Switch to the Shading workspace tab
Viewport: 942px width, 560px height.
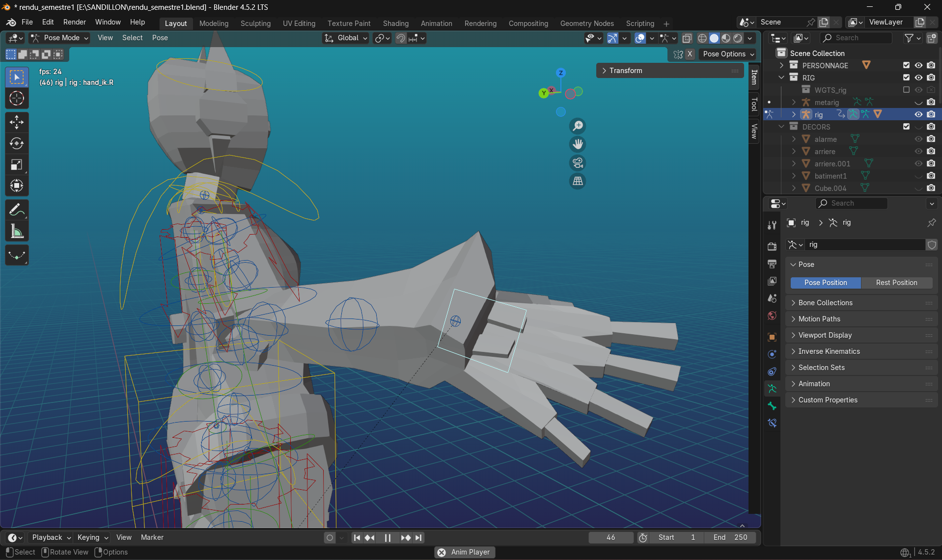[396, 24]
